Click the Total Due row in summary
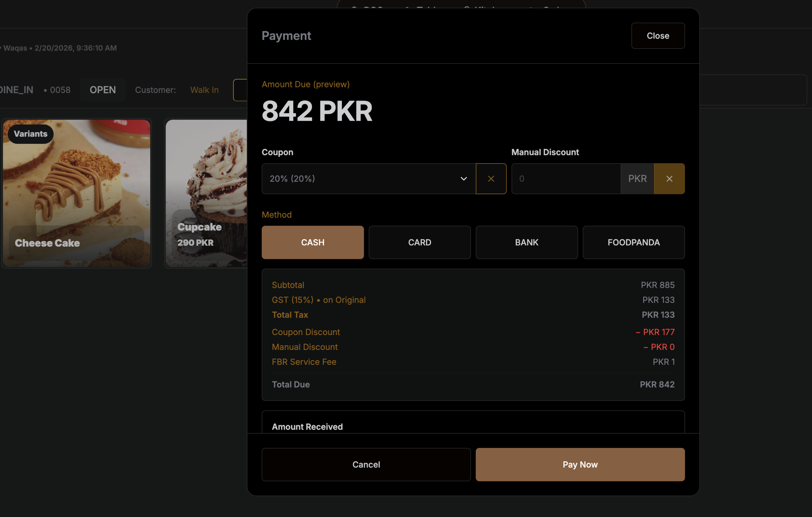 click(x=473, y=385)
